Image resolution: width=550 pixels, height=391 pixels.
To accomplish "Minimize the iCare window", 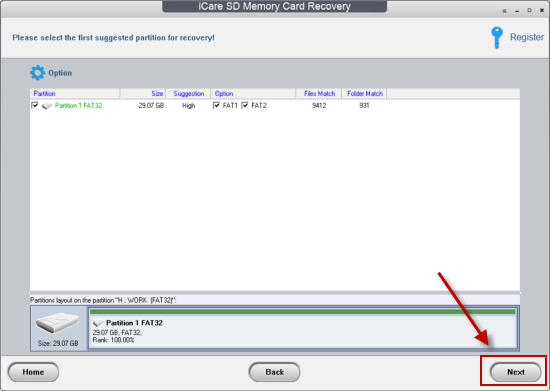I will (517, 11).
